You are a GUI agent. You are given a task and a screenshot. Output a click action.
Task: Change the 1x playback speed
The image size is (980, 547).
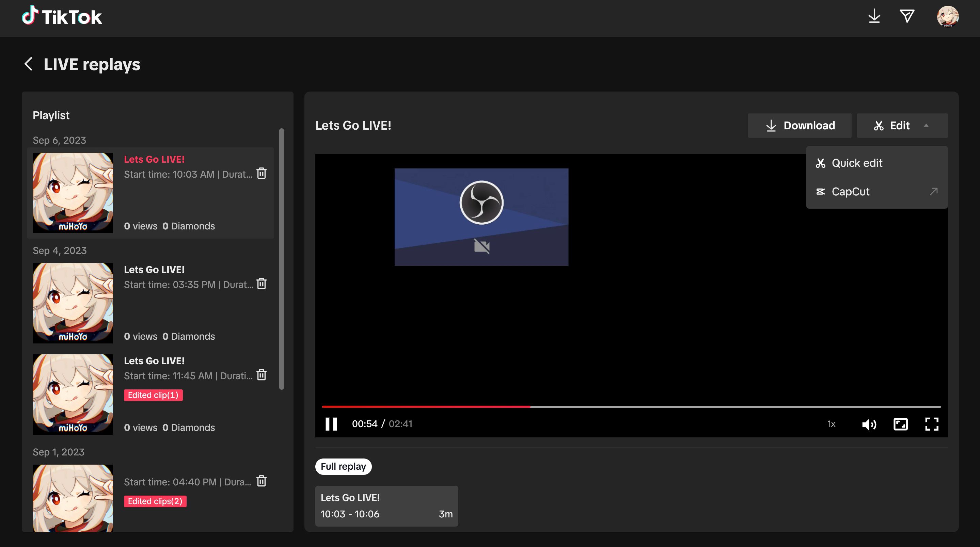click(x=831, y=424)
